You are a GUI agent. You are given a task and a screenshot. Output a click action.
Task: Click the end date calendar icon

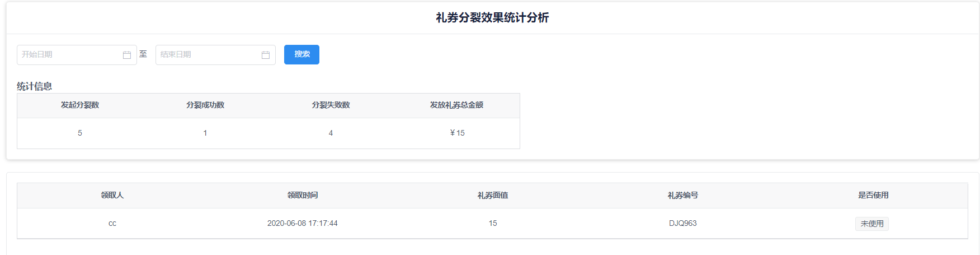tap(266, 55)
